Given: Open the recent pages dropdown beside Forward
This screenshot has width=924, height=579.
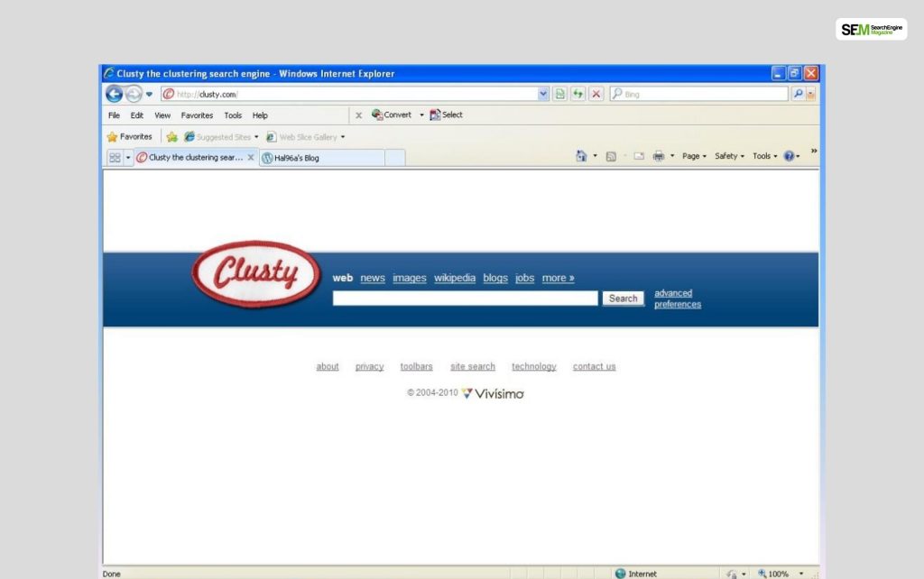Looking at the screenshot, I should (149, 94).
